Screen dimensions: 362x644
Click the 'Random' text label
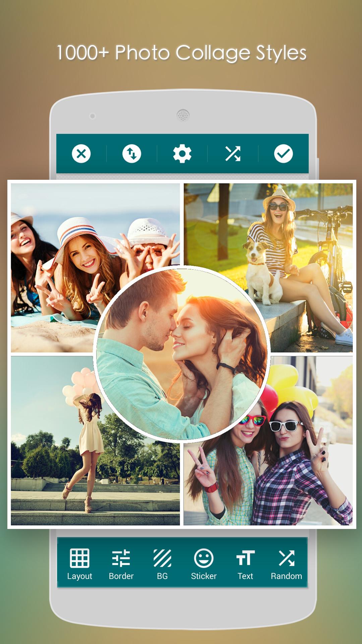[x=286, y=576]
